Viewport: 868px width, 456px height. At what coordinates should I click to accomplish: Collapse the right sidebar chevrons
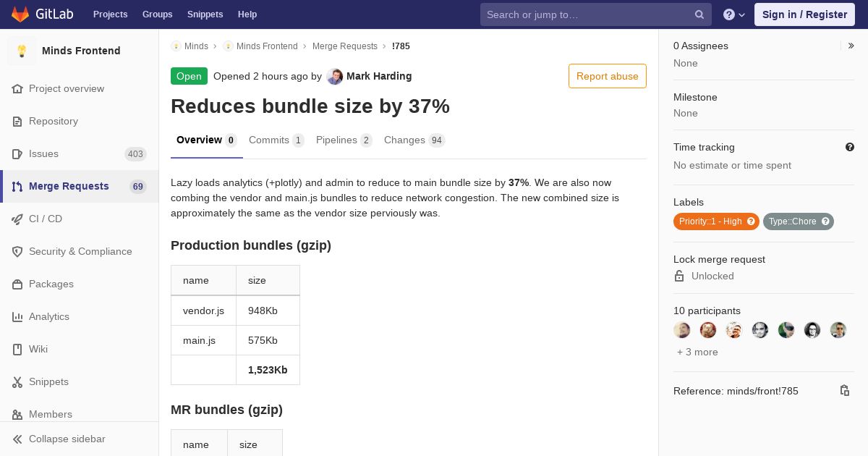click(x=851, y=46)
